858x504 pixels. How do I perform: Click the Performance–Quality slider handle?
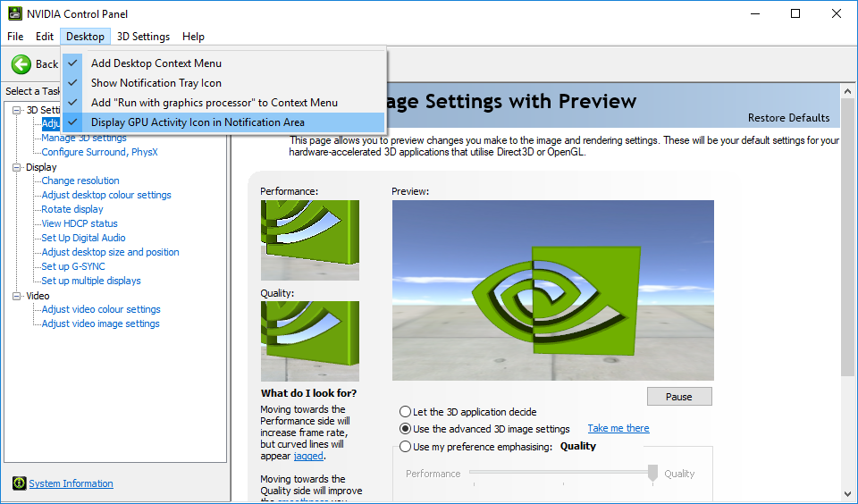point(652,474)
